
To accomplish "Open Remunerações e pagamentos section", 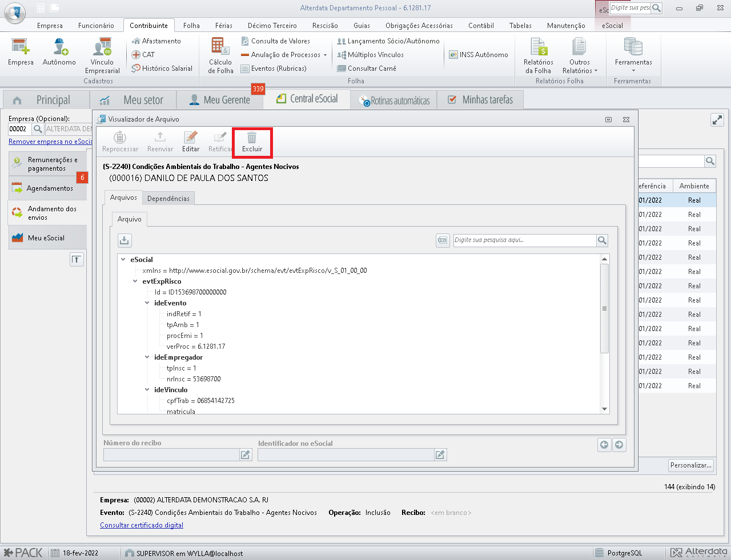I will (x=47, y=164).
